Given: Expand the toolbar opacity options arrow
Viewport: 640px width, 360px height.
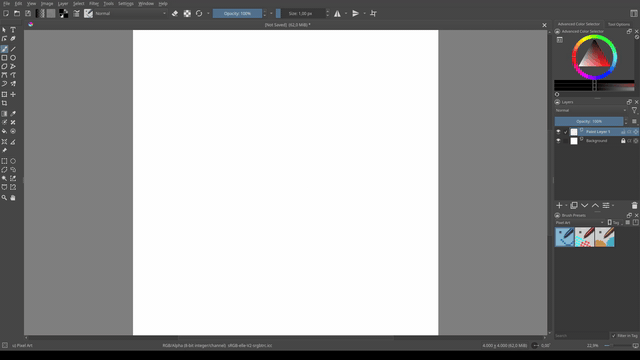Looking at the screenshot, I should coord(271,13).
